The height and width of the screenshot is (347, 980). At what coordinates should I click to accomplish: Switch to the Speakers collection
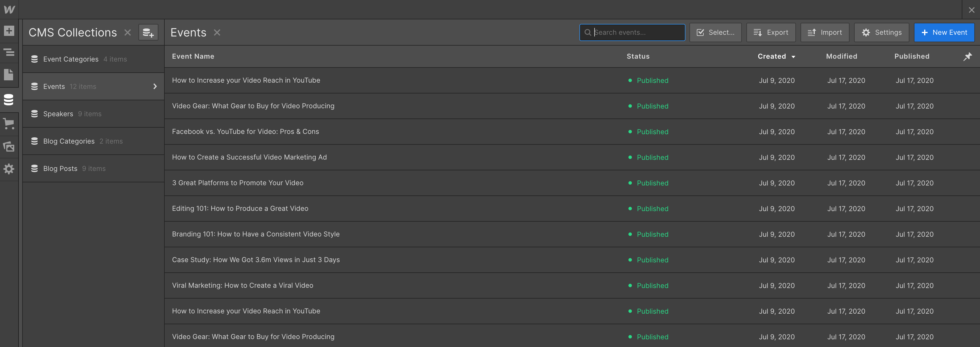(x=58, y=113)
